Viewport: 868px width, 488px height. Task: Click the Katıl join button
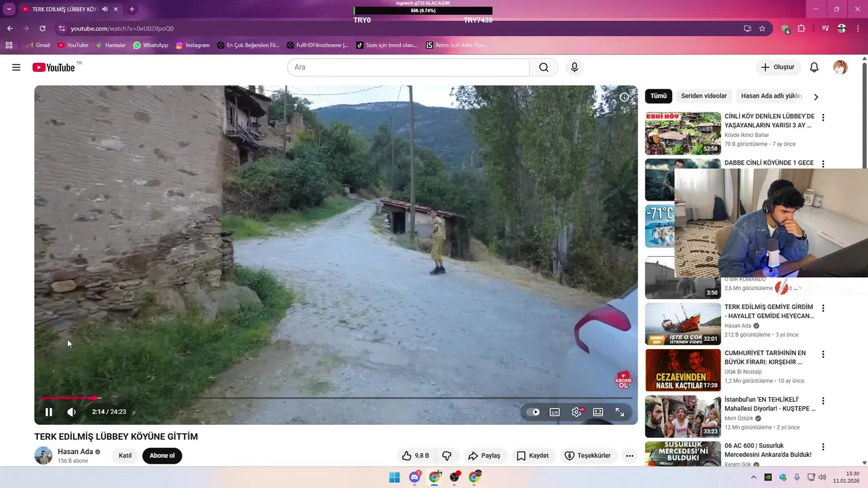(x=125, y=455)
